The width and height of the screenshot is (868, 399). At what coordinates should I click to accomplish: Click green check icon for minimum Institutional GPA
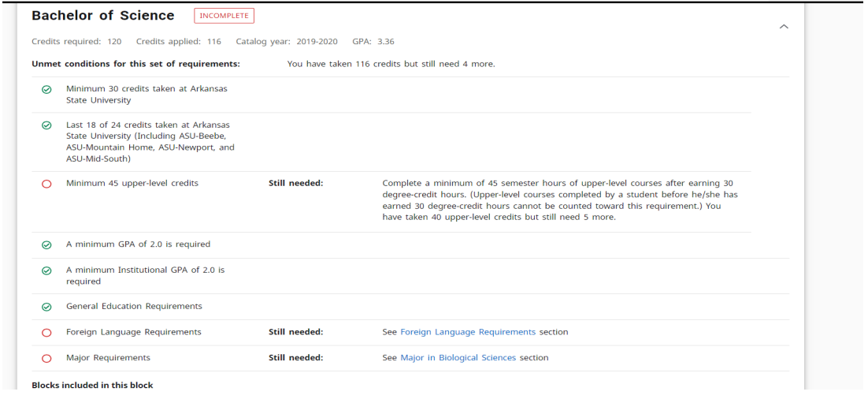pos(46,270)
